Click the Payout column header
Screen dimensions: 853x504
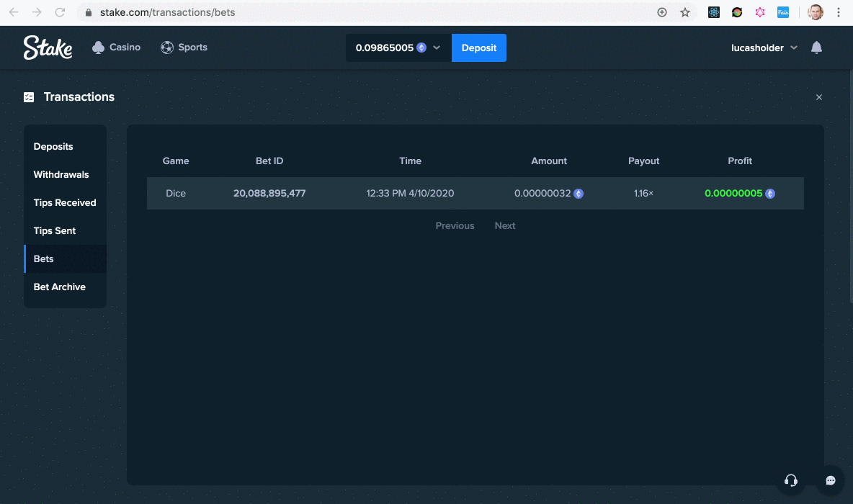pyautogui.click(x=643, y=161)
